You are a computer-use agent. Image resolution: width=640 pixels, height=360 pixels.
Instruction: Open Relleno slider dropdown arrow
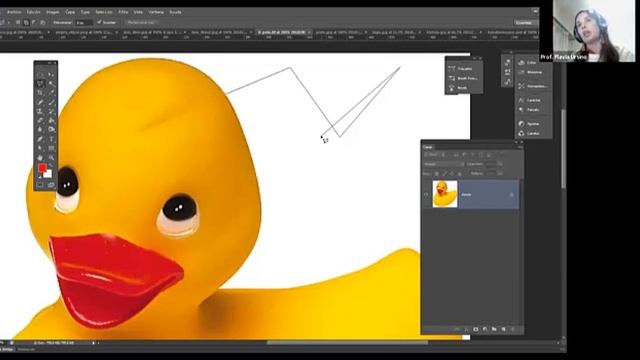coord(500,174)
